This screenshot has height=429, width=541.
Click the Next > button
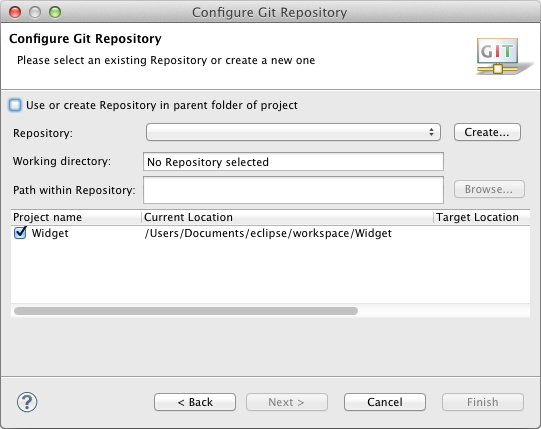286,402
